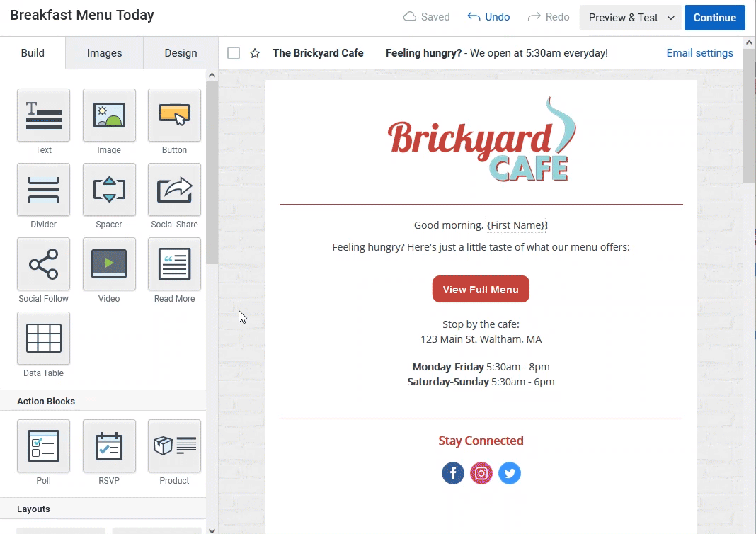Click the Redo button

click(x=549, y=17)
